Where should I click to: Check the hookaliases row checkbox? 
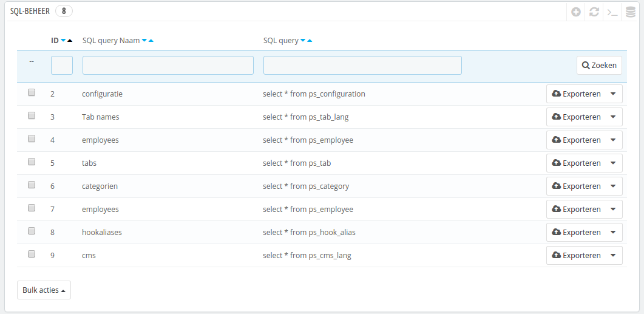pos(31,231)
